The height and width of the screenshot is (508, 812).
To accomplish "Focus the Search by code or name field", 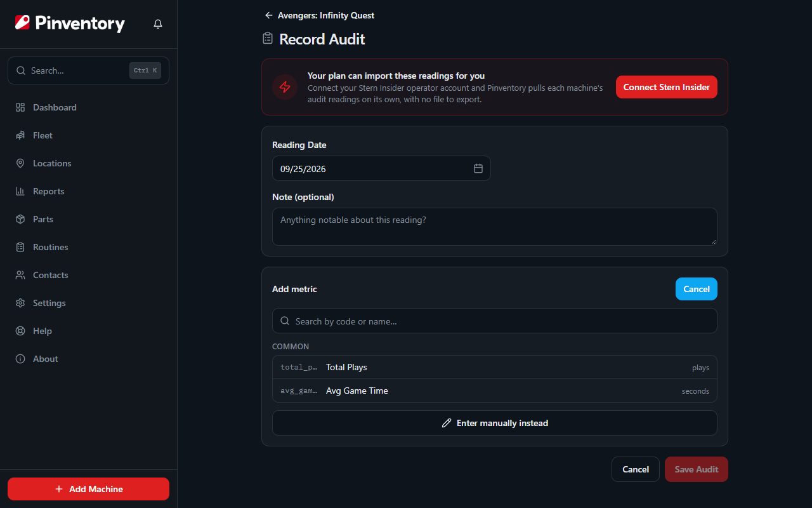I will point(495,321).
